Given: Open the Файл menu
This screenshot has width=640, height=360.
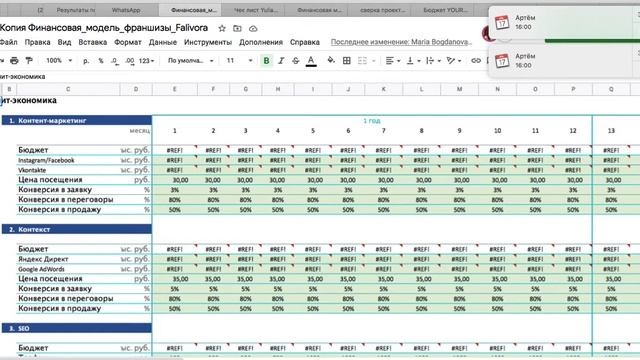Looking at the screenshot, I should pos(9,42).
